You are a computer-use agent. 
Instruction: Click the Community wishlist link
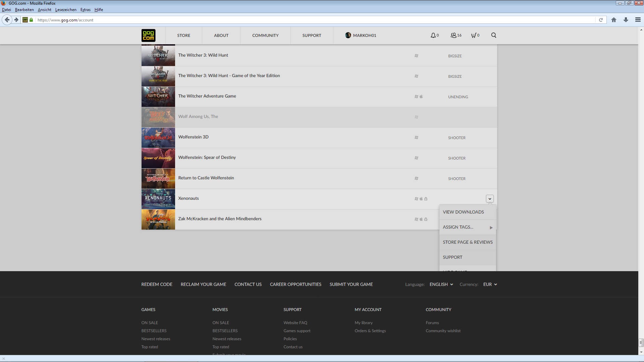click(x=443, y=331)
